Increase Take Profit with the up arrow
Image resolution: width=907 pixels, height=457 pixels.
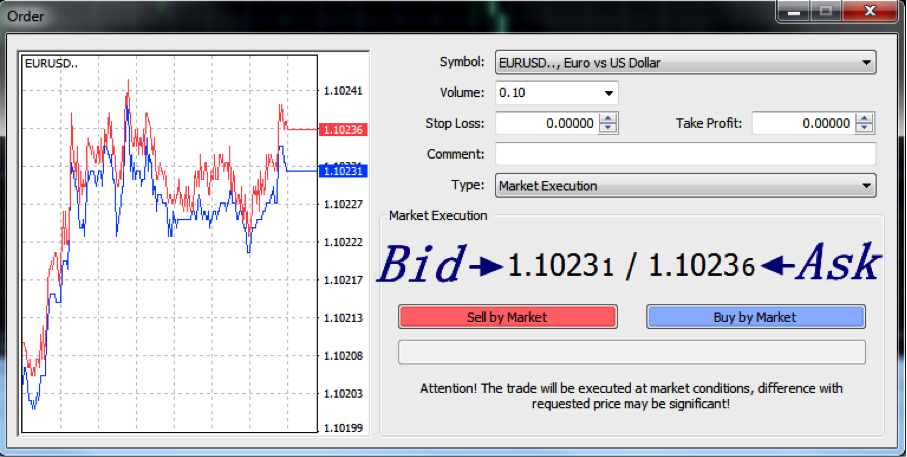865,118
